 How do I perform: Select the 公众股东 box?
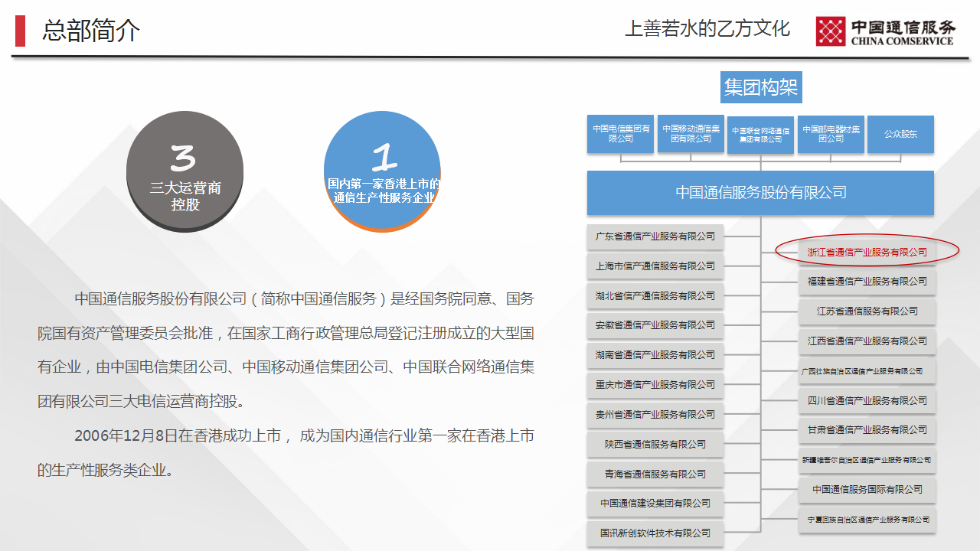(x=900, y=134)
